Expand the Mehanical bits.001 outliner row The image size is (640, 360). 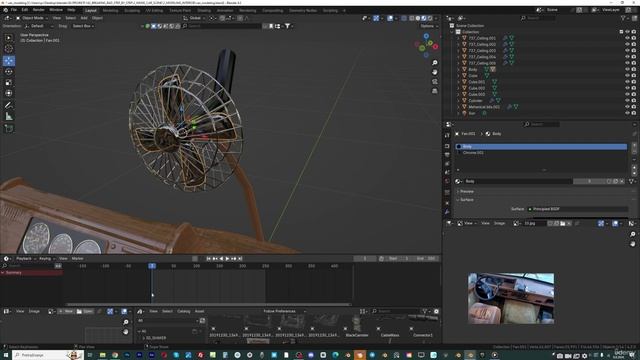459,107
